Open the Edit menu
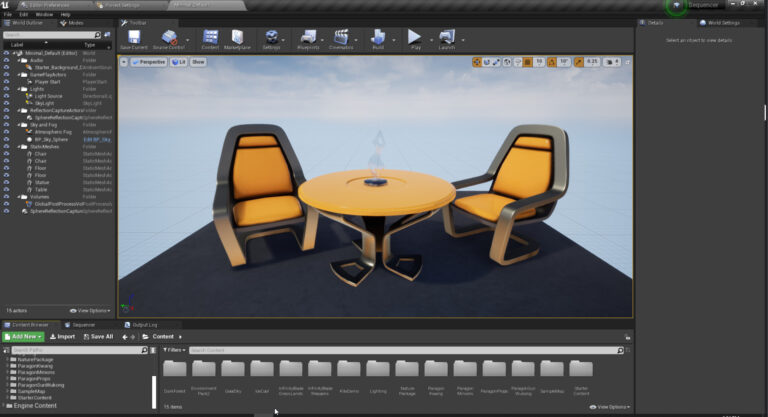The width and height of the screenshot is (768, 417). pos(24,15)
